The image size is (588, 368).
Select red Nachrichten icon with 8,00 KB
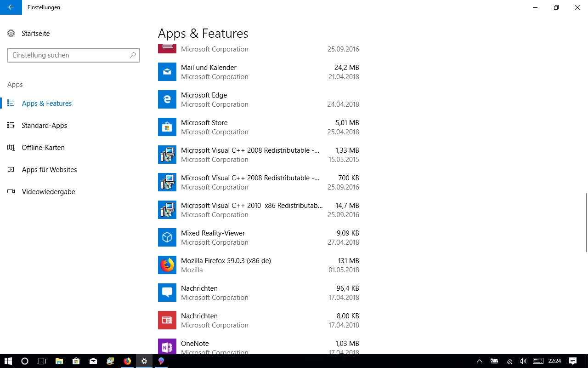pos(167,320)
